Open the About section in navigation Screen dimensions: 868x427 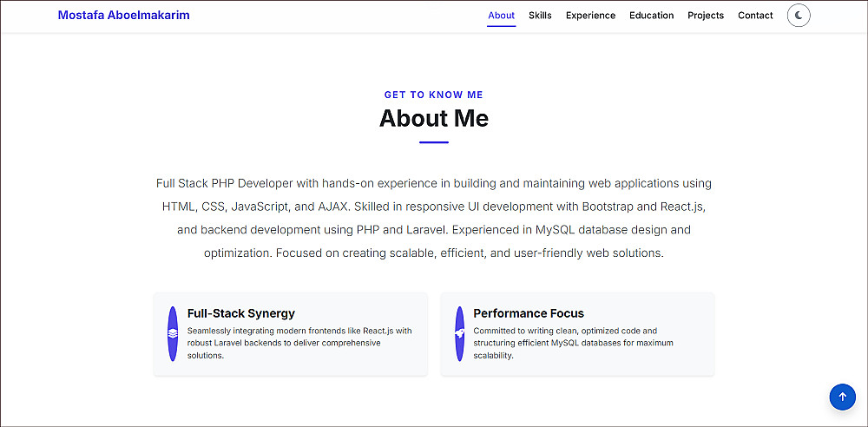point(501,16)
